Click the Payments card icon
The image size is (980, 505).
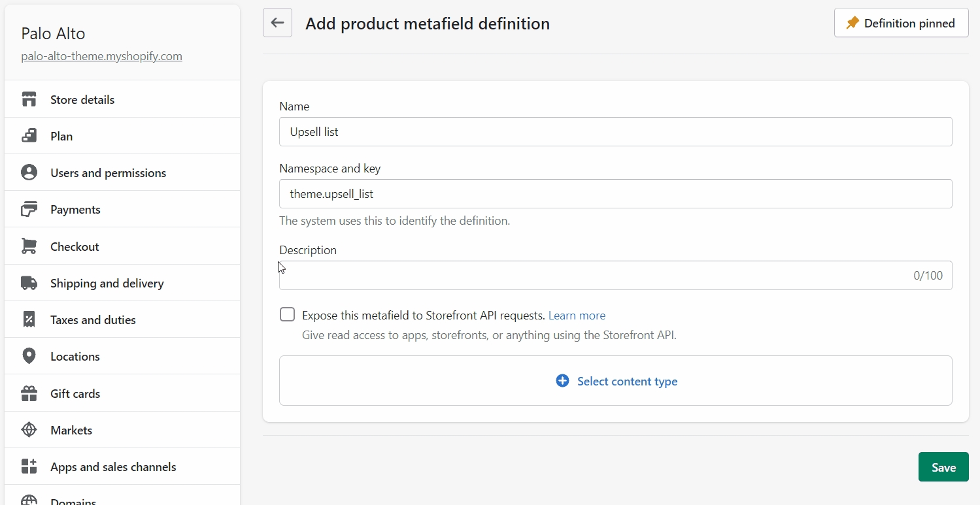[x=29, y=209]
